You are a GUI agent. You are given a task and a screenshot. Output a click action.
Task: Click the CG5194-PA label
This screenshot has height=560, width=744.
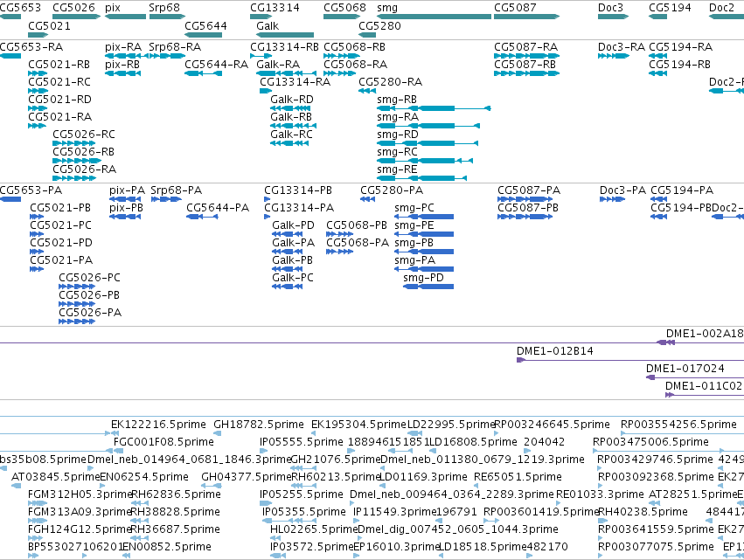point(682,190)
